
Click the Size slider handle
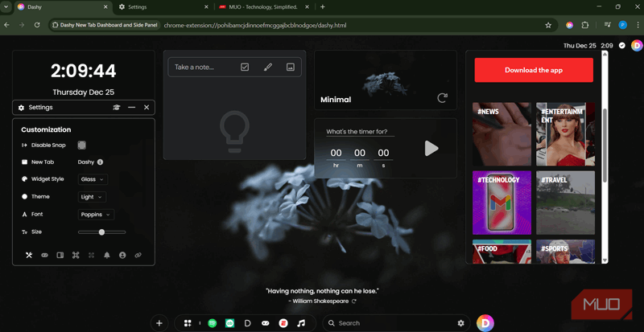point(101,232)
